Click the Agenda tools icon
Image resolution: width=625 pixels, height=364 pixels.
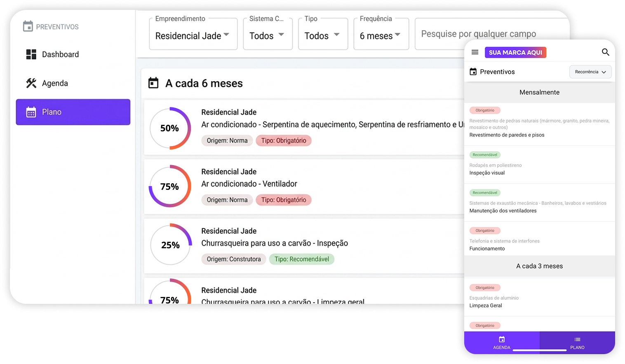click(x=31, y=83)
